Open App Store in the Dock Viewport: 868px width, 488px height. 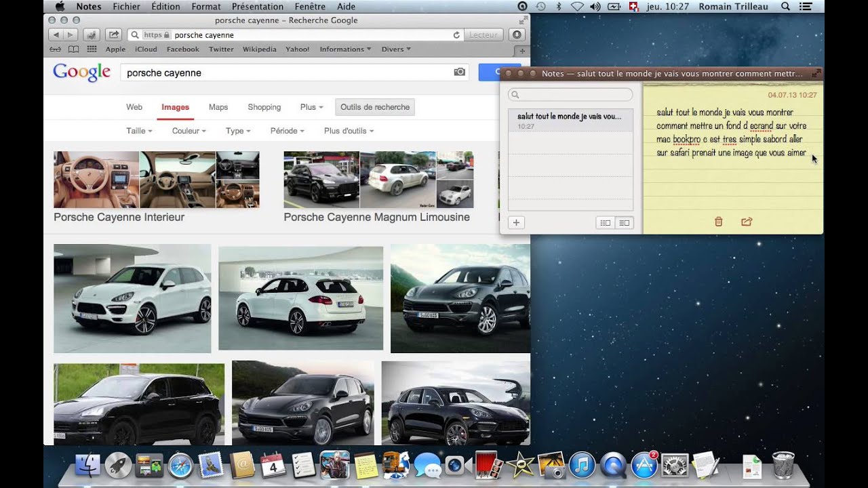(644, 466)
